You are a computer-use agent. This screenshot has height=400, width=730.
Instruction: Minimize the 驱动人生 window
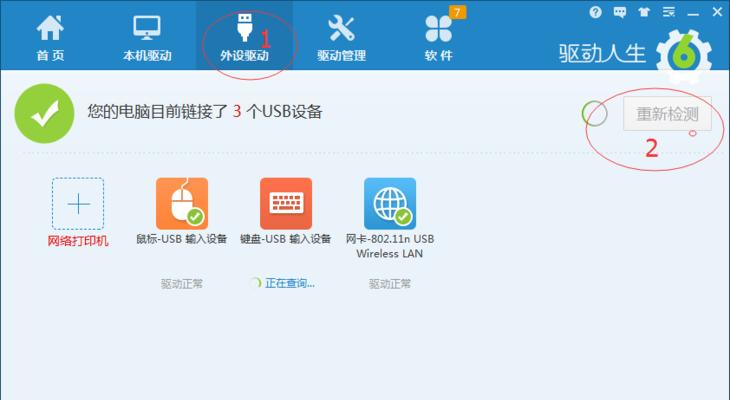[x=693, y=14]
